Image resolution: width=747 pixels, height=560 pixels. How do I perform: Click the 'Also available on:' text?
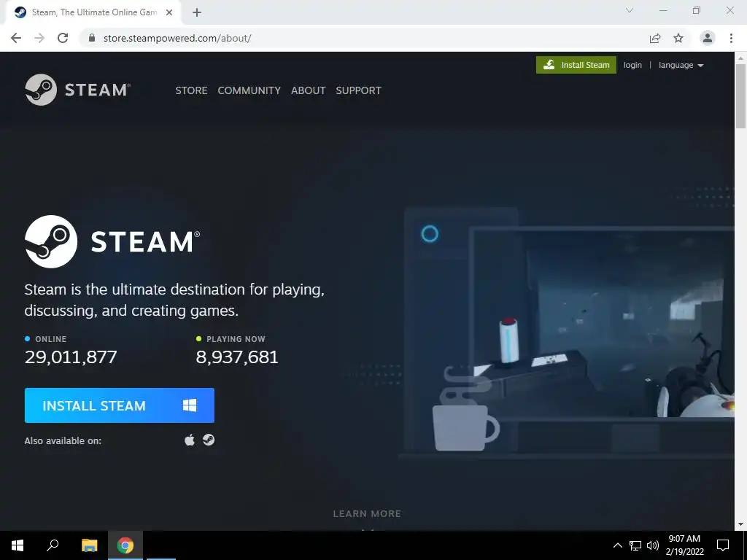point(63,440)
